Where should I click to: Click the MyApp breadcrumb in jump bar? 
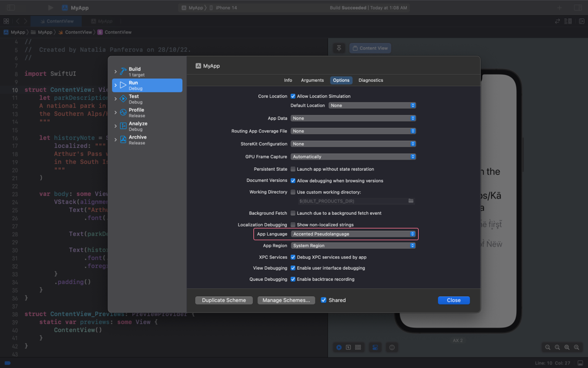[14, 32]
